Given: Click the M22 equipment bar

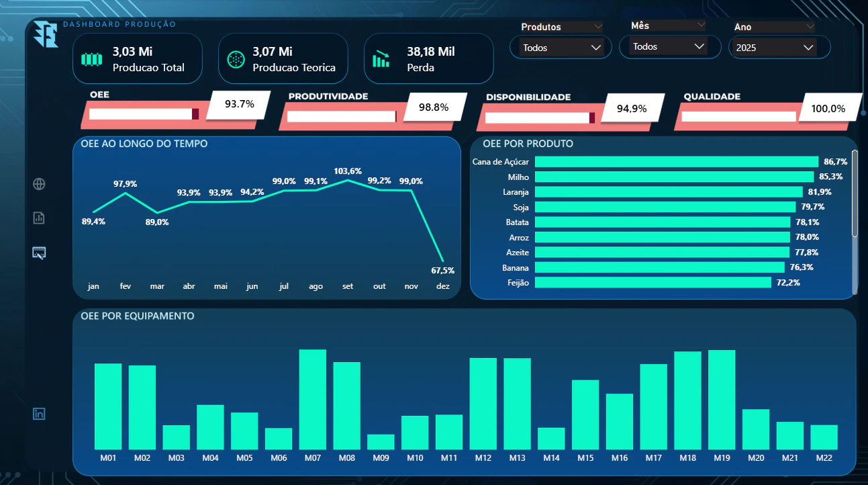Looking at the screenshot, I should click(824, 437).
